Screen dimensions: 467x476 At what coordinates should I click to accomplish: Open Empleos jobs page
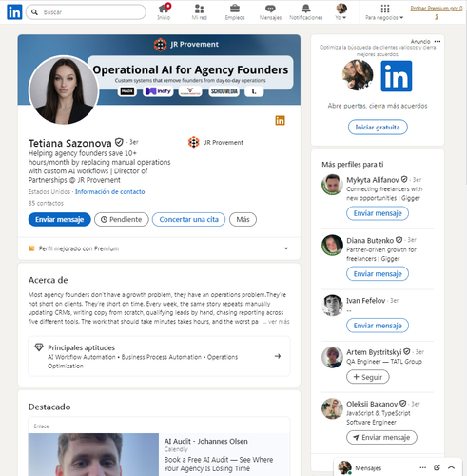(x=235, y=12)
